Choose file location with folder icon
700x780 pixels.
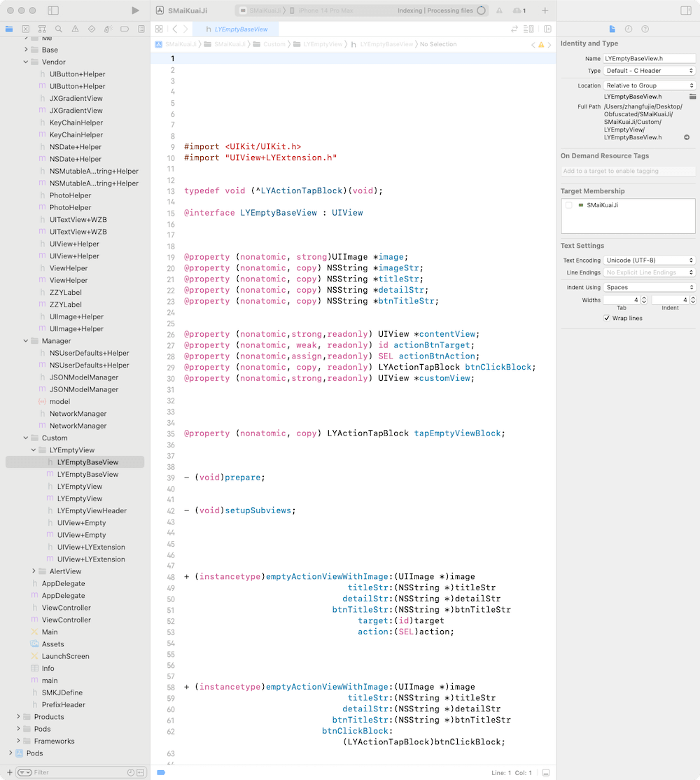[692, 97]
